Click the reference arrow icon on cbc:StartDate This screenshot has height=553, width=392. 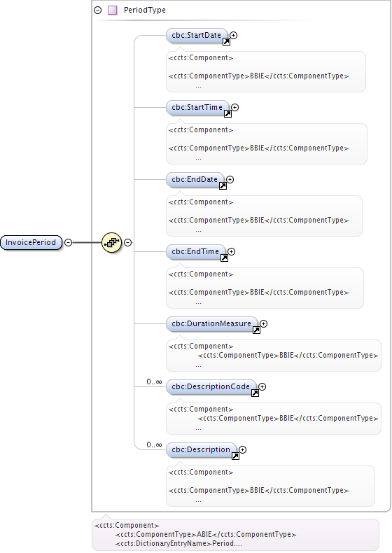point(226,41)
